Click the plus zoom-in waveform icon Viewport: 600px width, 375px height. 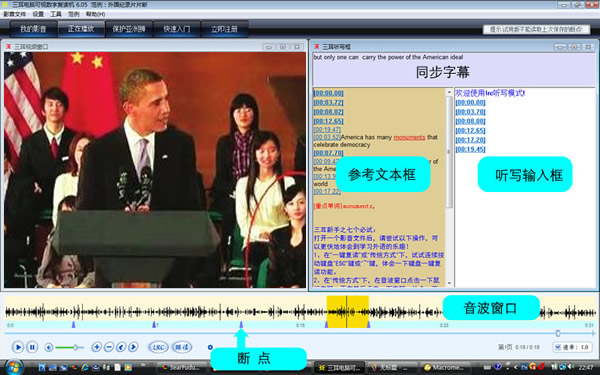click(x=96, y=347)
